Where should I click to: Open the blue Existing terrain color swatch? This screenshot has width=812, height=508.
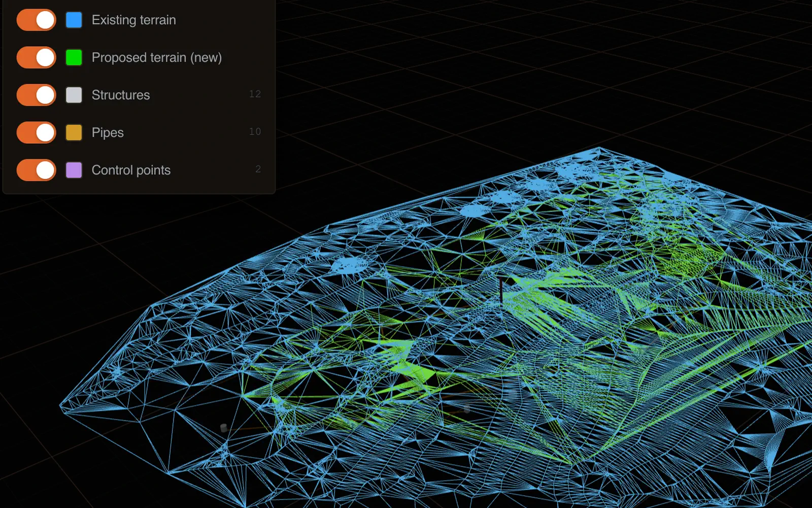[74, 20]
